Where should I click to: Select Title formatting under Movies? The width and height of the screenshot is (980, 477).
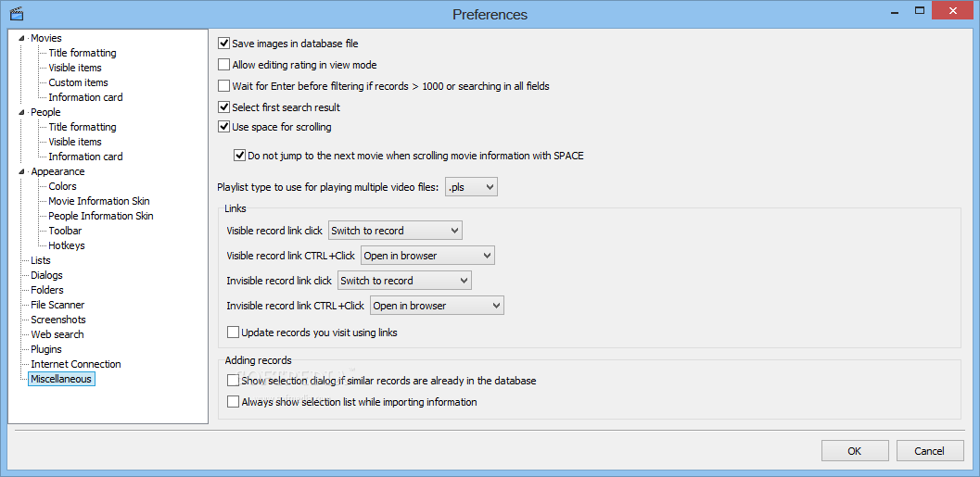click(83, 53)
